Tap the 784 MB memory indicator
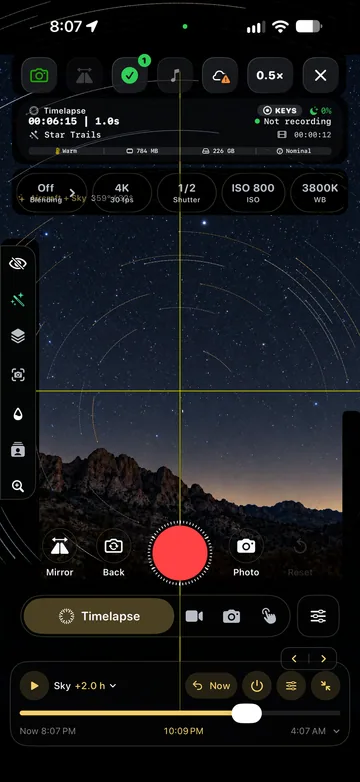This screenshot has height=782, width=360. (x=142, y=151)
